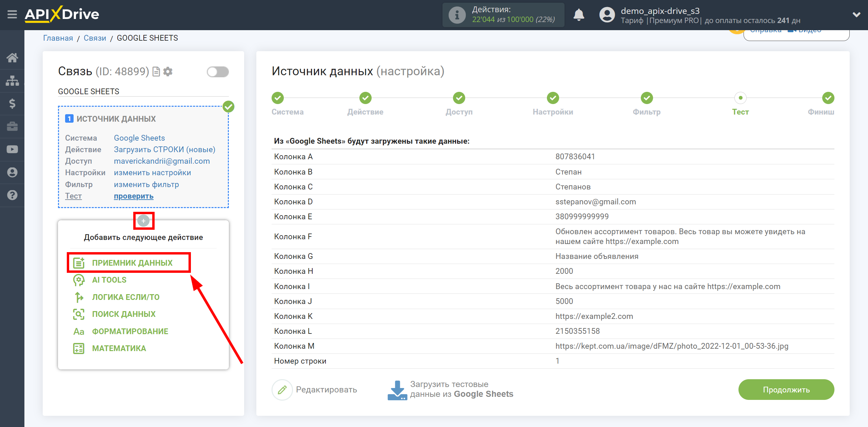Screen dimensions: 868x427
Task: Select ПОИСК ДАННЫХ action
Action: pyautogui.click(x=124, y=314)
